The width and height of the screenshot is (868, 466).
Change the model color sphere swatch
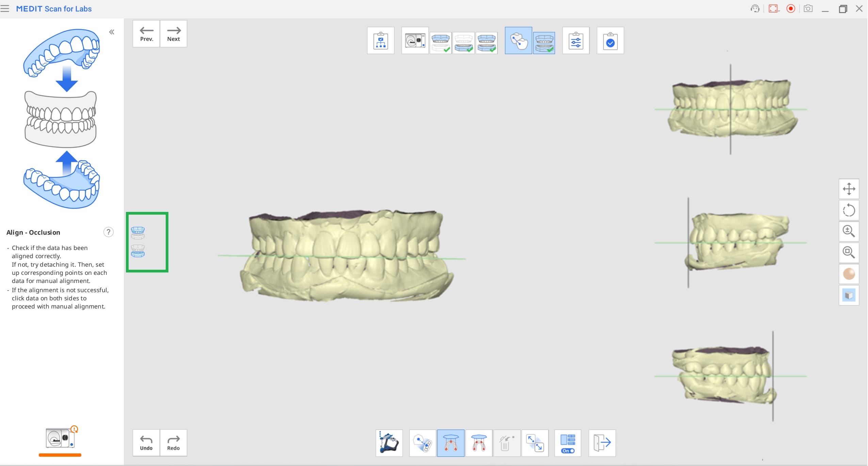(x=849, y=274)
